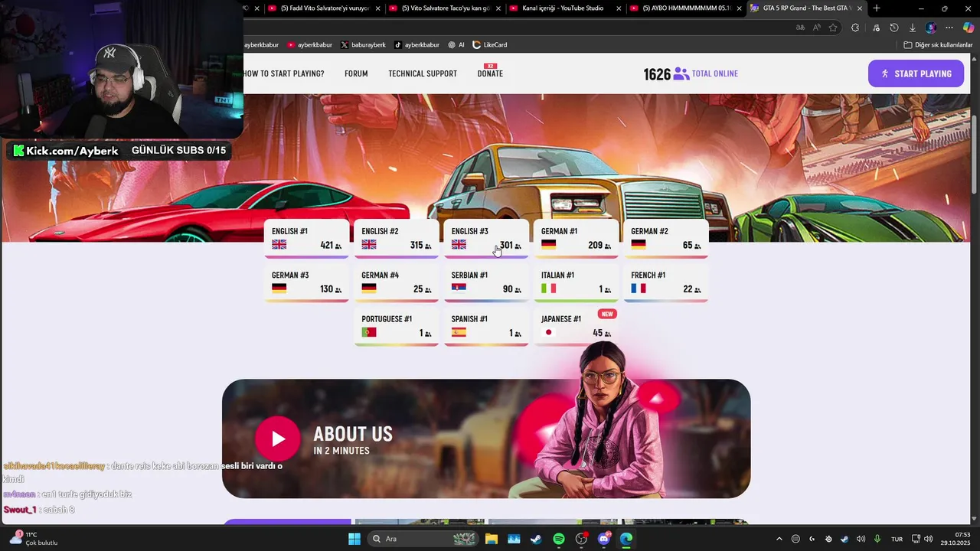Open Spotify from the taskbar
980x551 pixels.
point(559,539)
